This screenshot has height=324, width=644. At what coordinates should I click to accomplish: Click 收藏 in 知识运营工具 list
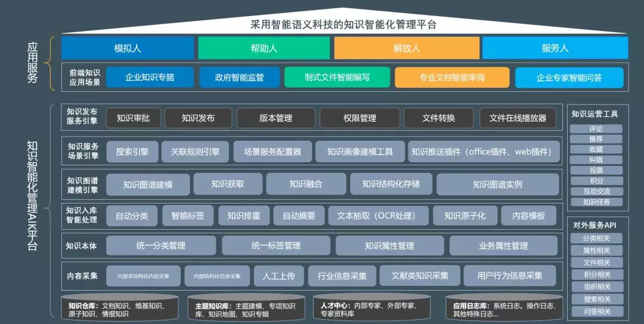pos(596,149)
